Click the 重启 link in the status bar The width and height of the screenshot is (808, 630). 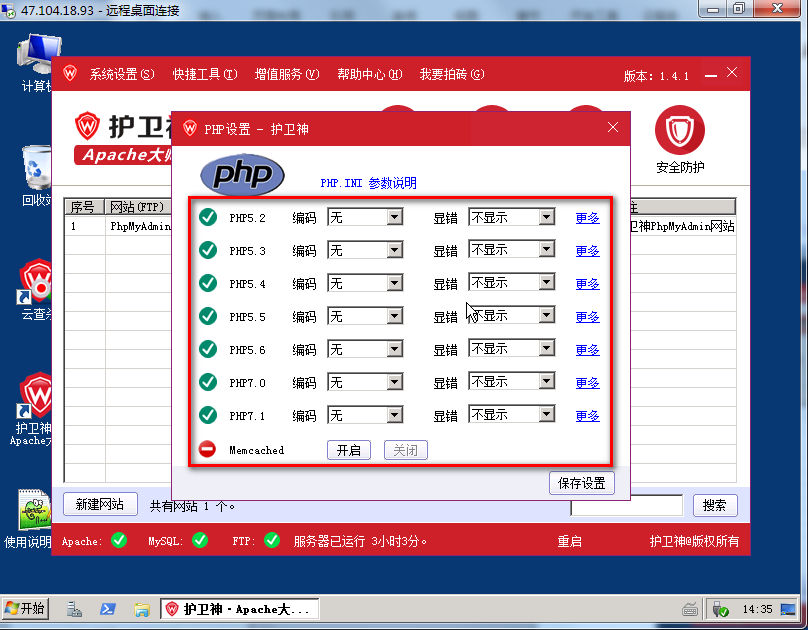coord(569,541)
